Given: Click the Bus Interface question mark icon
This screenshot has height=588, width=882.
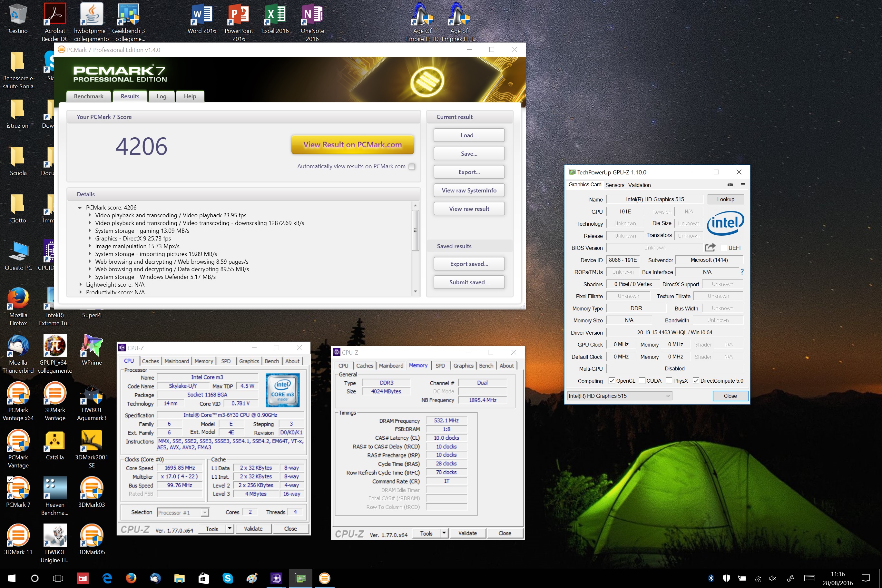Looking at the screenshot, I should [742, 272].
